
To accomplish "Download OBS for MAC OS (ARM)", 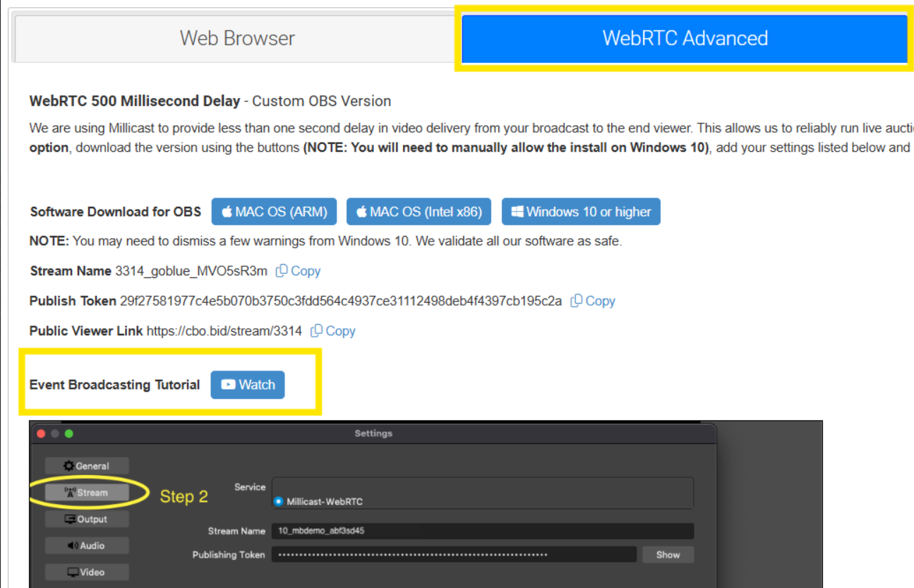I will click(x=274, y=212).
